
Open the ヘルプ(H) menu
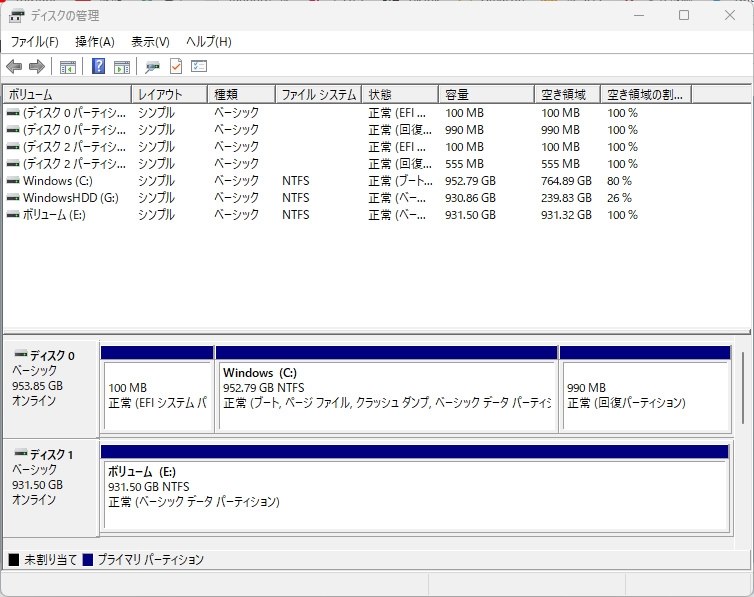point(209,42)
